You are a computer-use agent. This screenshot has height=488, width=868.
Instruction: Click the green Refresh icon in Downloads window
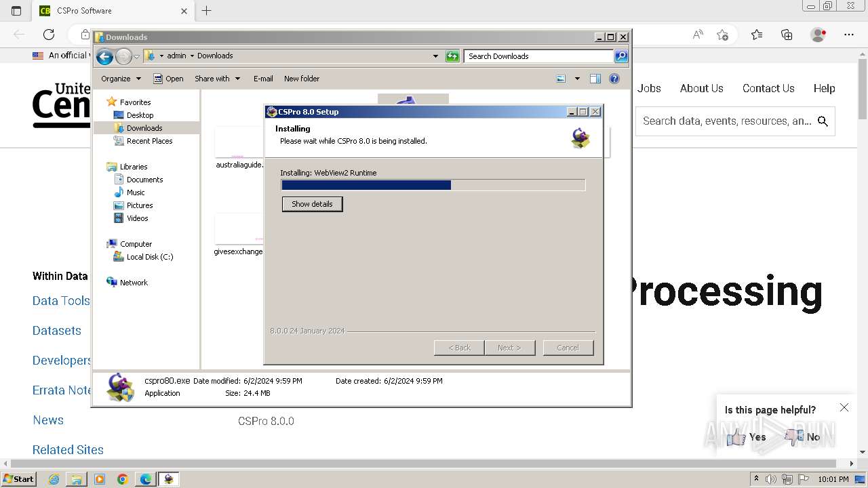click(x=452, y=56)
